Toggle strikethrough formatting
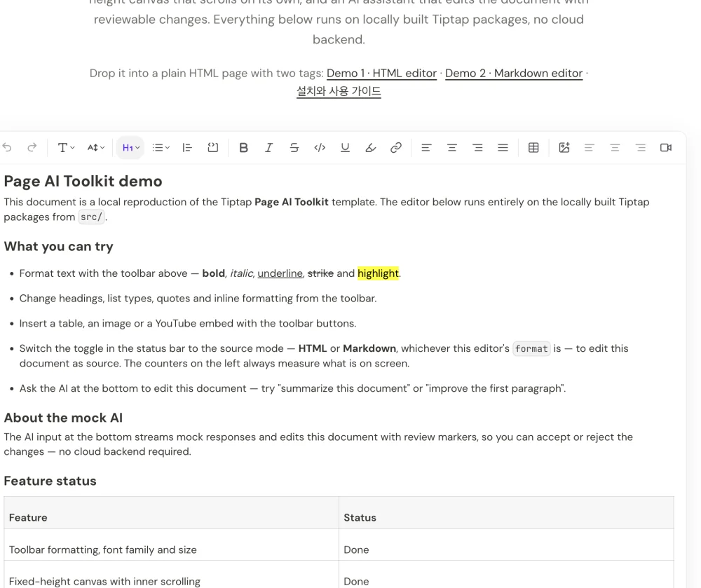Screen dimensions: 701x588 click(x=294, y=147)
